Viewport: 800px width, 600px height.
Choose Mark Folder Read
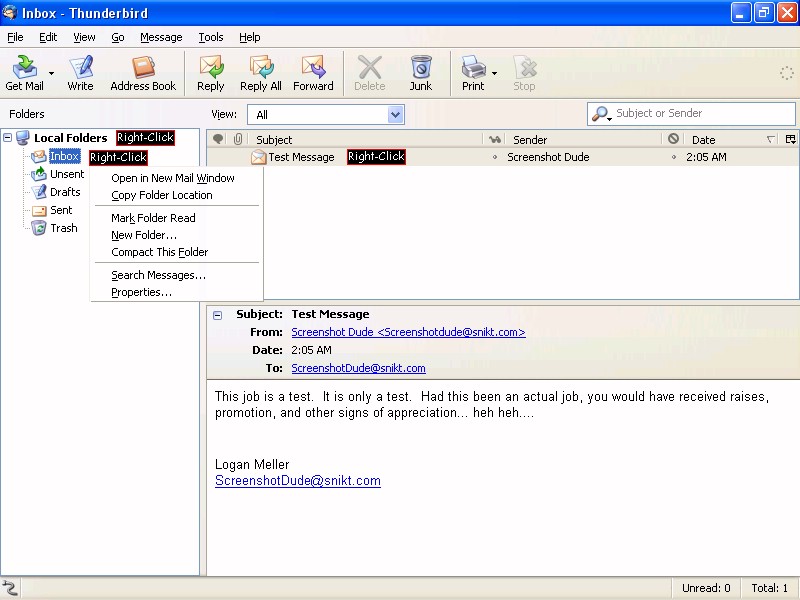[177, 218]
